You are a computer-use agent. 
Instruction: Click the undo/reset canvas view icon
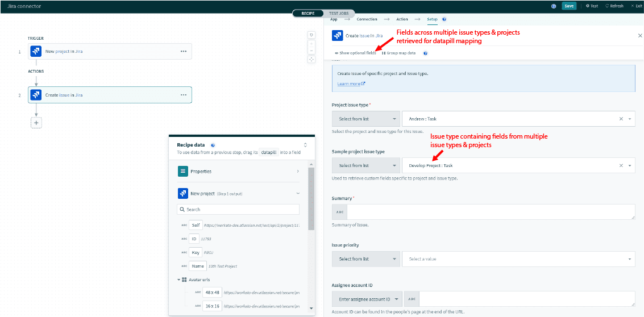coord(311,35)
